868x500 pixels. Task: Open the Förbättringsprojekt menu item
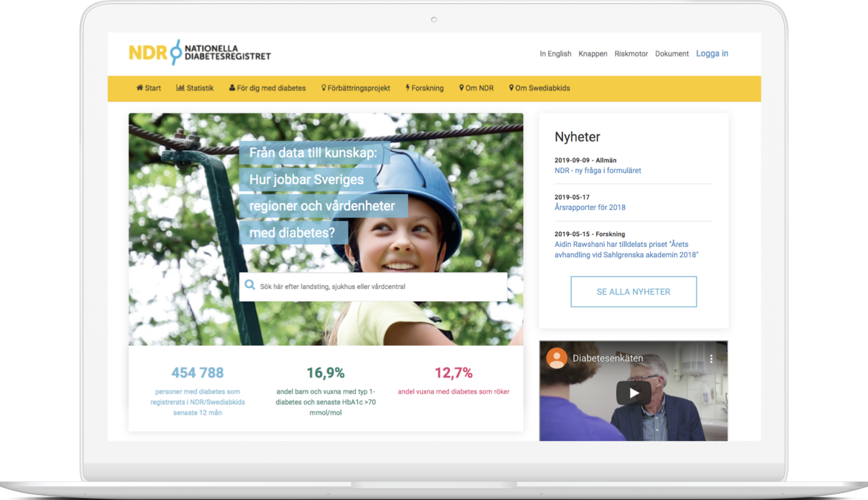point(356,88)
